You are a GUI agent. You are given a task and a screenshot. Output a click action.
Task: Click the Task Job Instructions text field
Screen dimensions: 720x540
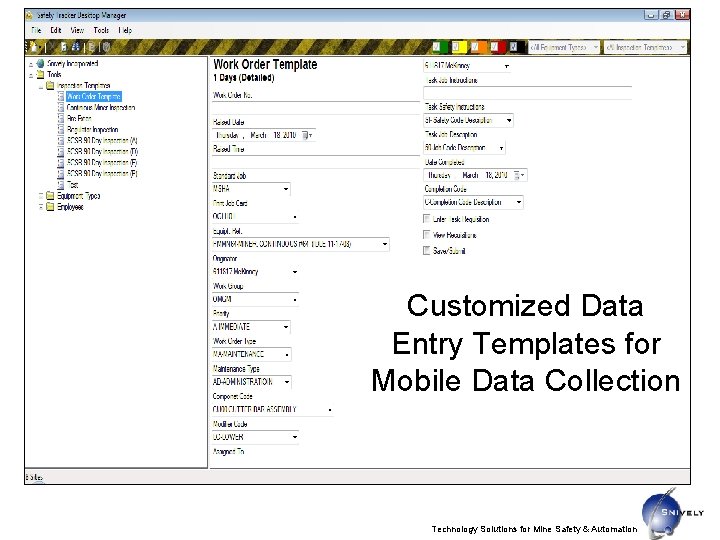[x=527, y=93]
